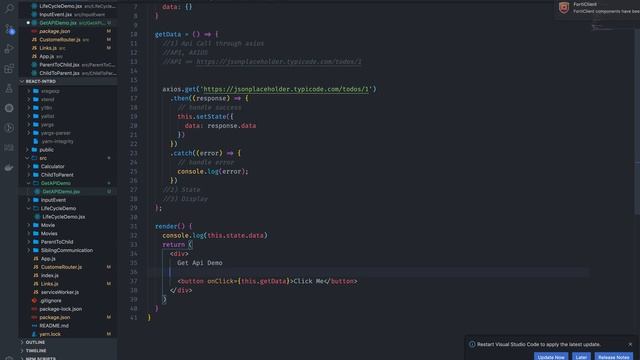The height and width of the screenshot is (360, 640).
Task: Open InputEvent.jsx from Open Editors
Action: 68,14
